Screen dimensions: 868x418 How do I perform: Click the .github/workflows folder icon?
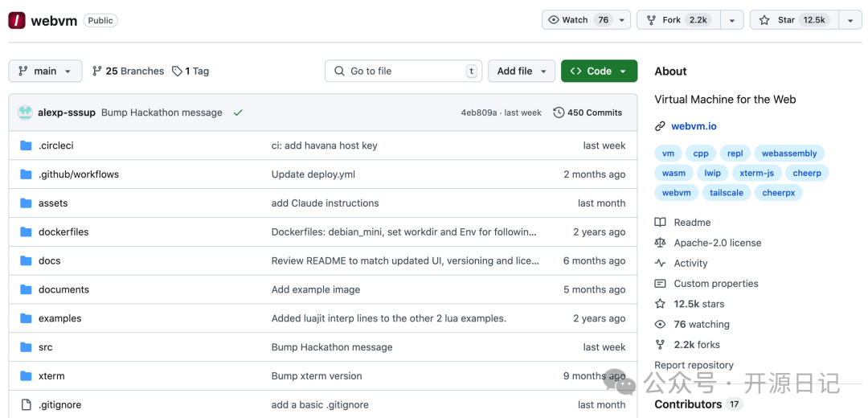coord(26,174)
